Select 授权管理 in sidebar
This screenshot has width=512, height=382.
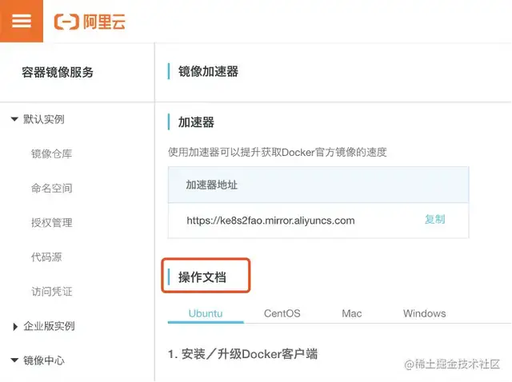pos(52,222)
